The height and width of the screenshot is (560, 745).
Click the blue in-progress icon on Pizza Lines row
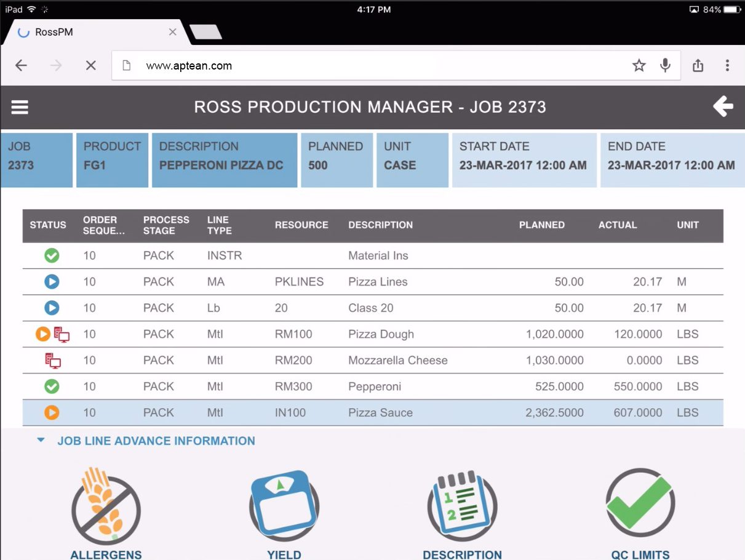tap(52, 281)
